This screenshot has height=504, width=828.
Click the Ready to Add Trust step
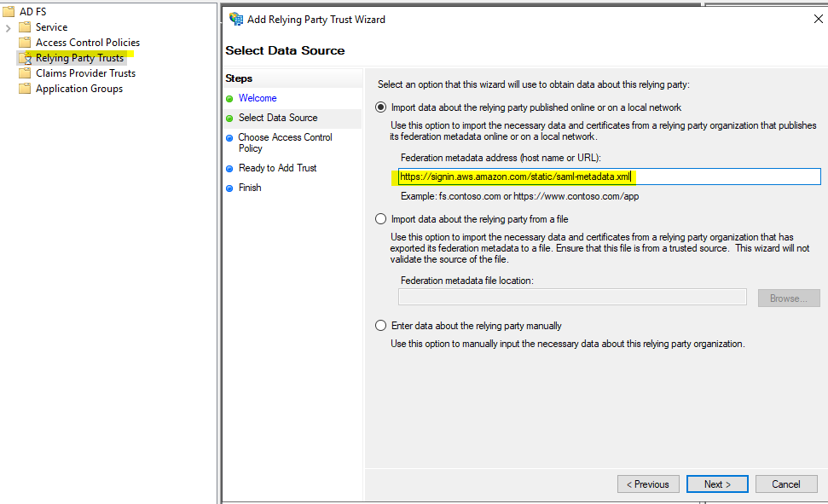(x=277, y=168)
